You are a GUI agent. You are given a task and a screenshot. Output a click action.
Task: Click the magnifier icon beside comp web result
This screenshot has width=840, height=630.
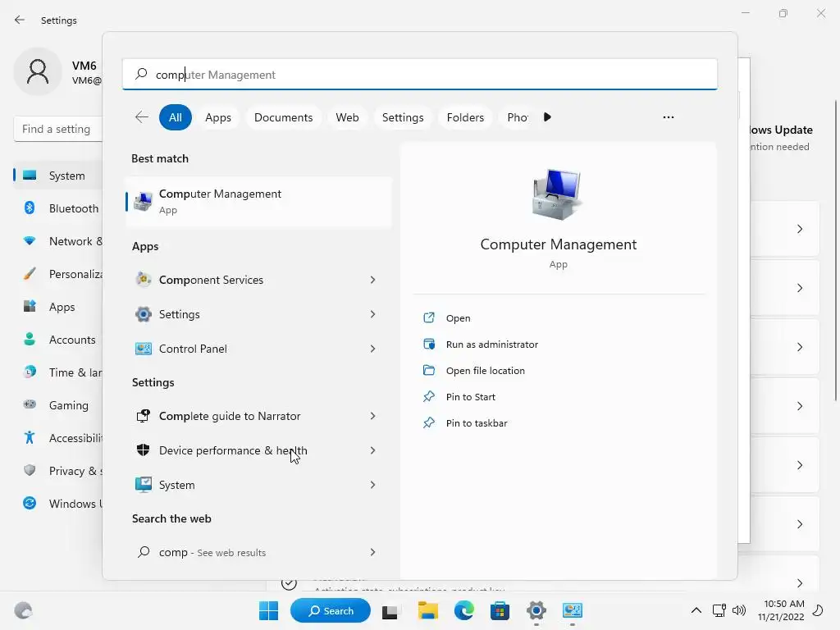pos(144,552)
